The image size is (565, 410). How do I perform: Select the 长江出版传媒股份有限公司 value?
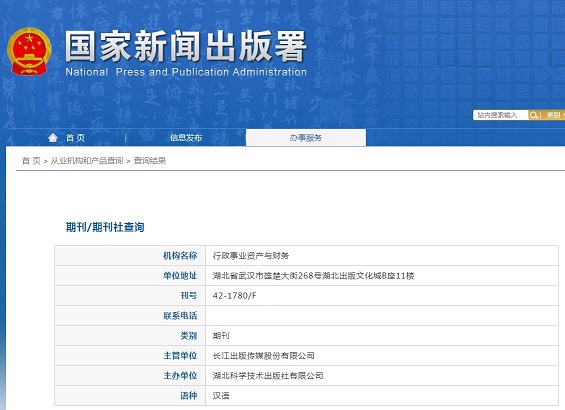264,356
